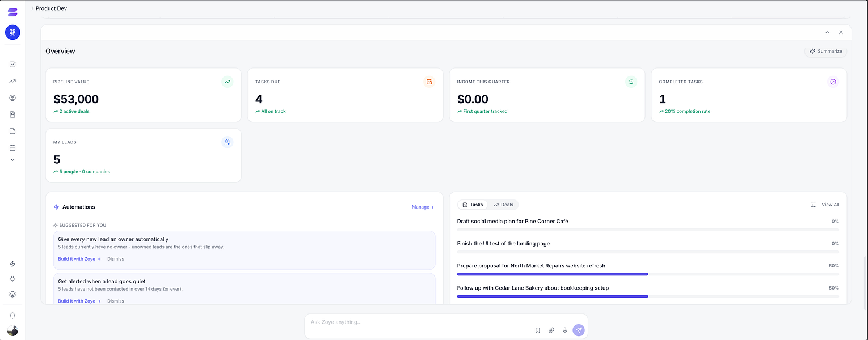Open the calendar icon in sidebar
This screenshot has height=340, width=868.
coord(12,148)
